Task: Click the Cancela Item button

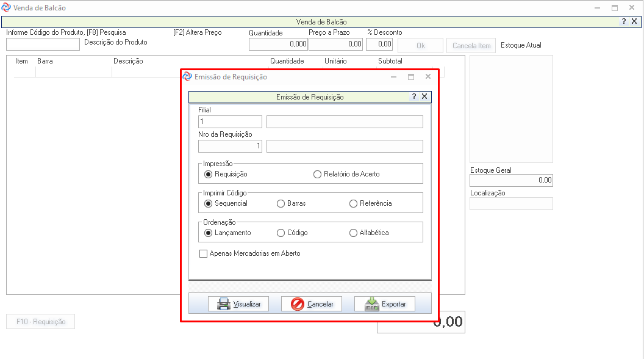Action: click(471, 46)
